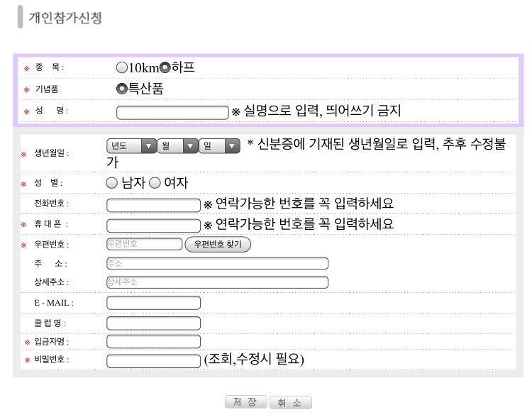Focus the 주소 address field
The width and height of the screenshot is (532, 417).
click(217, 263)
